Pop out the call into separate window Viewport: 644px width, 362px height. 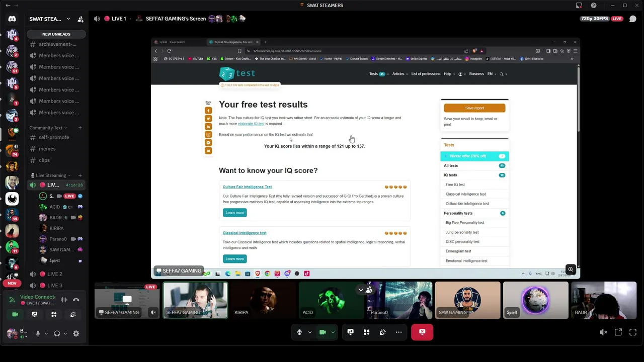(618, 332)
